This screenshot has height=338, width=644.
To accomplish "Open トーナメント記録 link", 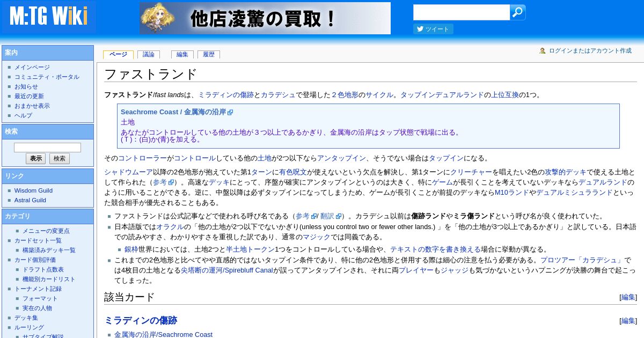I will tap(38, 289).
